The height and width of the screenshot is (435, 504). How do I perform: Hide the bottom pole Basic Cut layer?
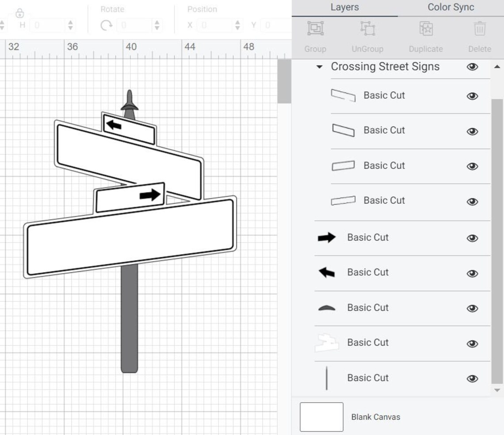point(472,378)
